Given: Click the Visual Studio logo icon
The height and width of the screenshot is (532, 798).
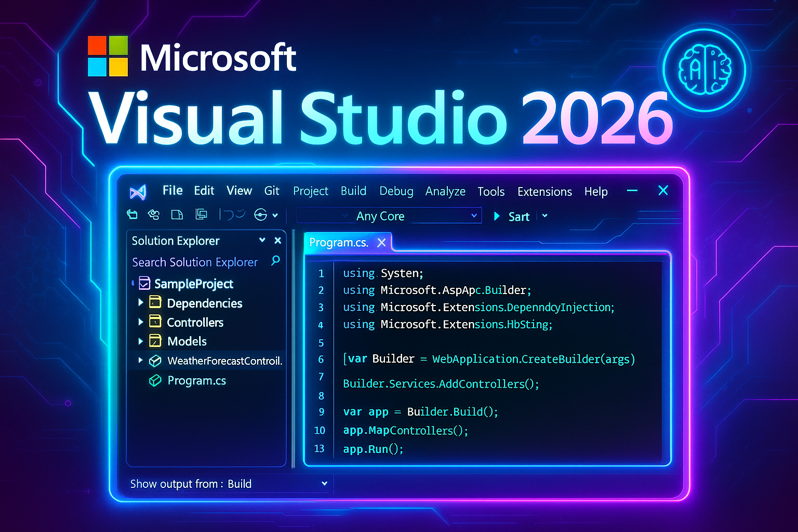Looking at the screenshot, I should [x=138, y=192].
